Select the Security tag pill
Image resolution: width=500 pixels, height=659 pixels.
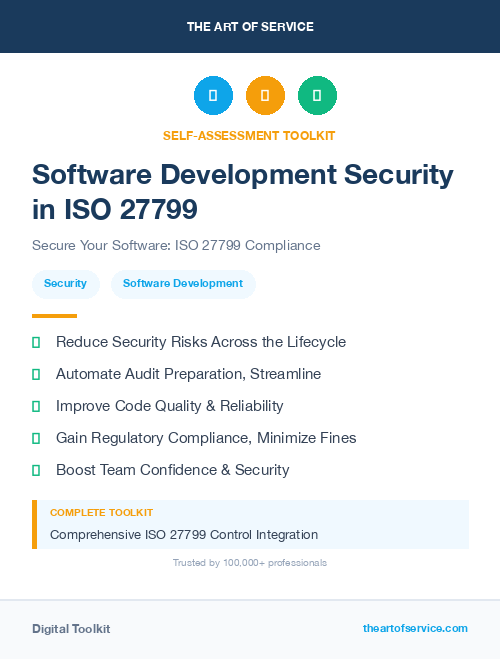tap(66, 284)
